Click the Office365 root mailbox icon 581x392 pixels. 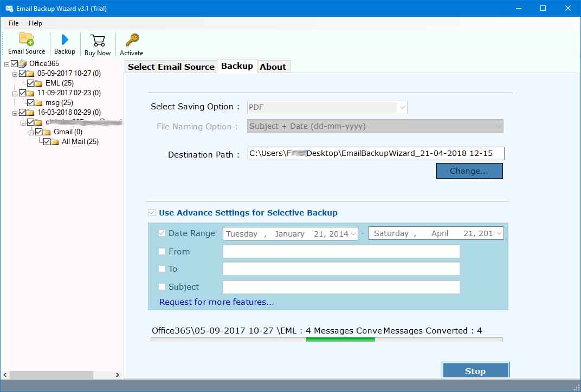point(23,63)
